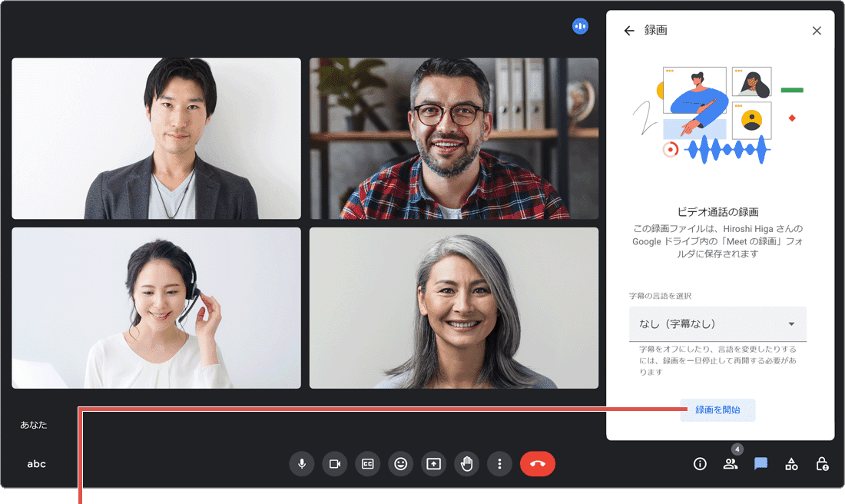Open the host controls panel
845x504 pixels.
click(821, 463)
